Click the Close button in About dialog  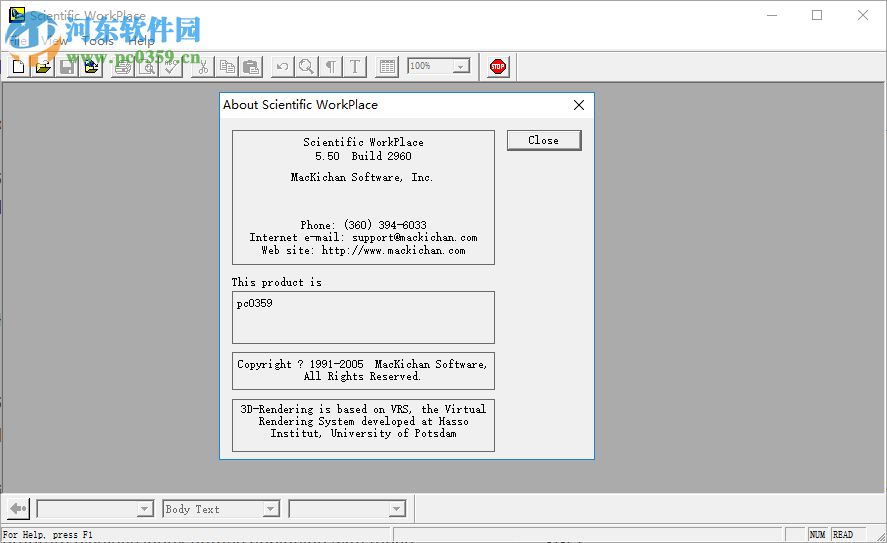(544, 140)
